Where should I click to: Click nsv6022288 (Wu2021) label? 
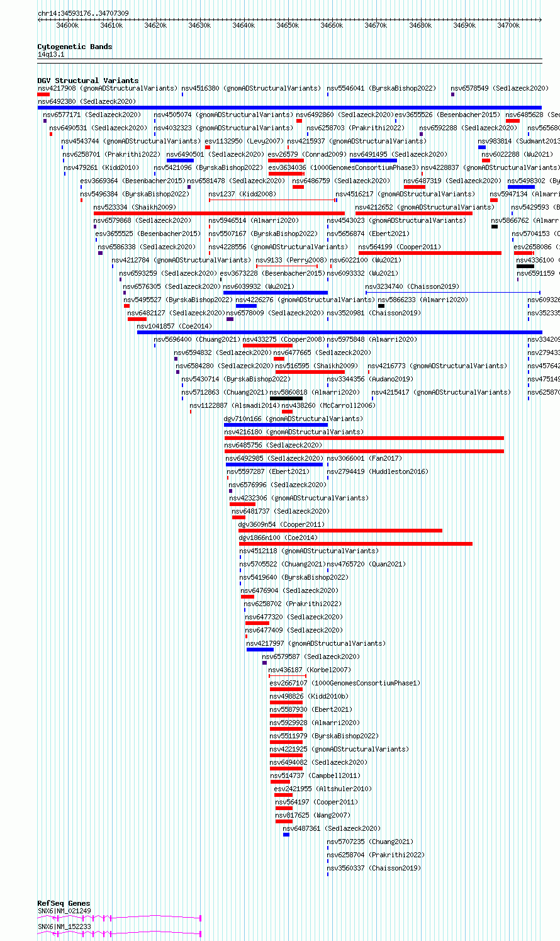pos(517,154)
